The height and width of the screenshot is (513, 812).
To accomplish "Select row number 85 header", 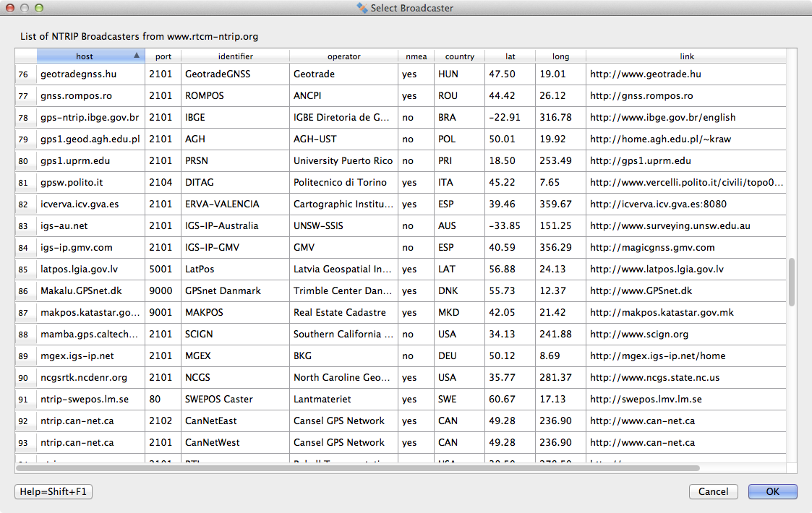I will point(24,269).
